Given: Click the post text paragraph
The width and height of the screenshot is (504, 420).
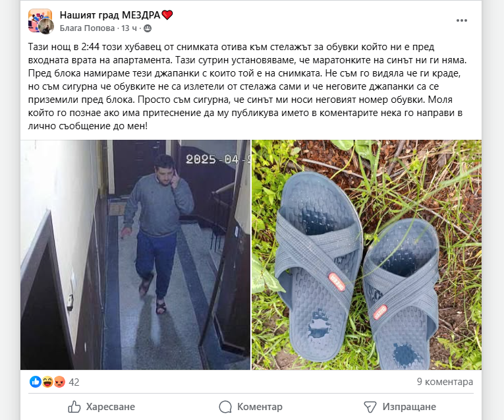Looking at the screenshot, I should click(x=247, y=86).
